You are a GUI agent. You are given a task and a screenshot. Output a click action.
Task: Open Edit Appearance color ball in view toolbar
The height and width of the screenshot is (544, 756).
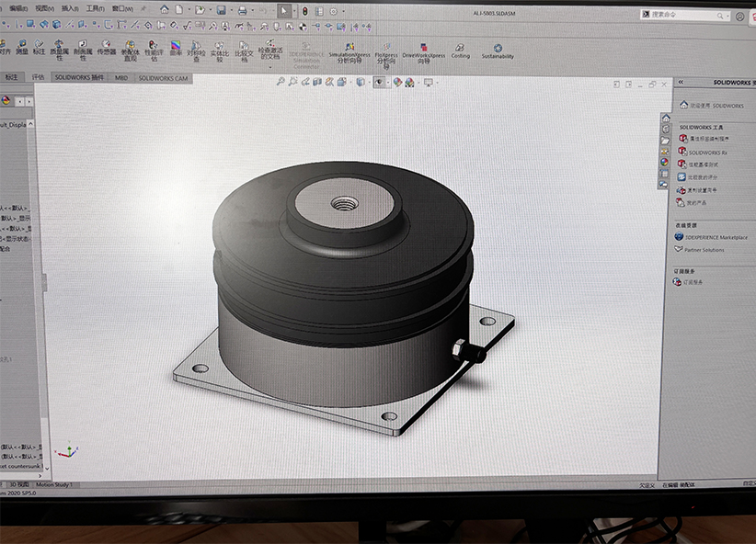[x=397, y=83]
